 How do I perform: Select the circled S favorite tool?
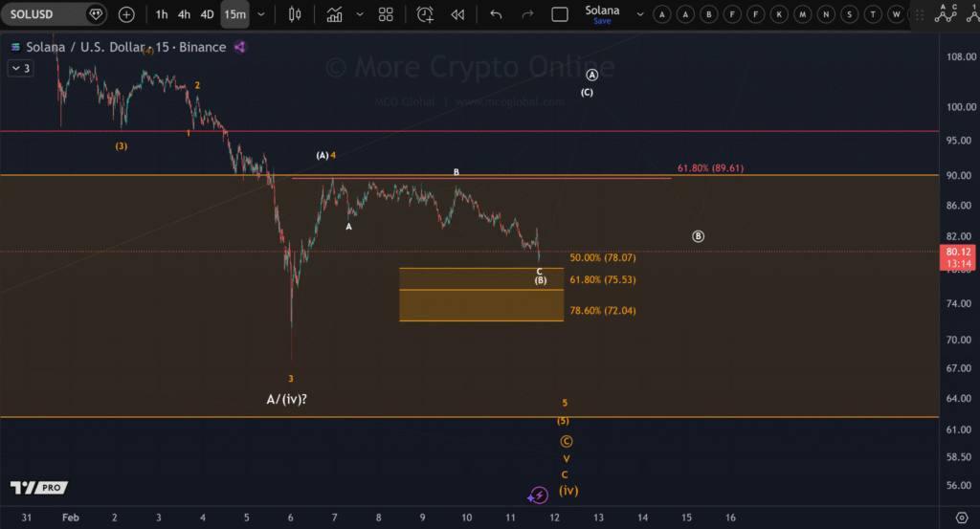click(850, 14)
